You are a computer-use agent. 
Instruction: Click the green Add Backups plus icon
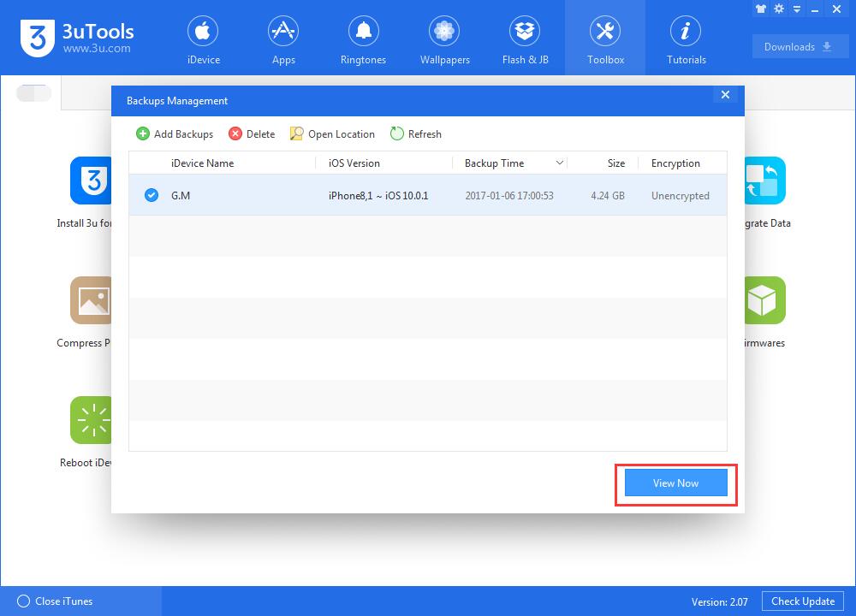pyautogui.click(x=142, y=133)
